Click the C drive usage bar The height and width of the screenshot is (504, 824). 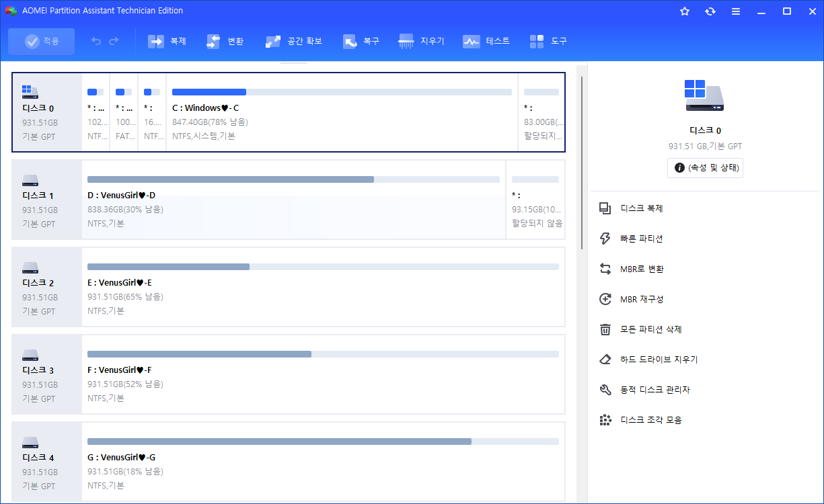click(342, 92)
